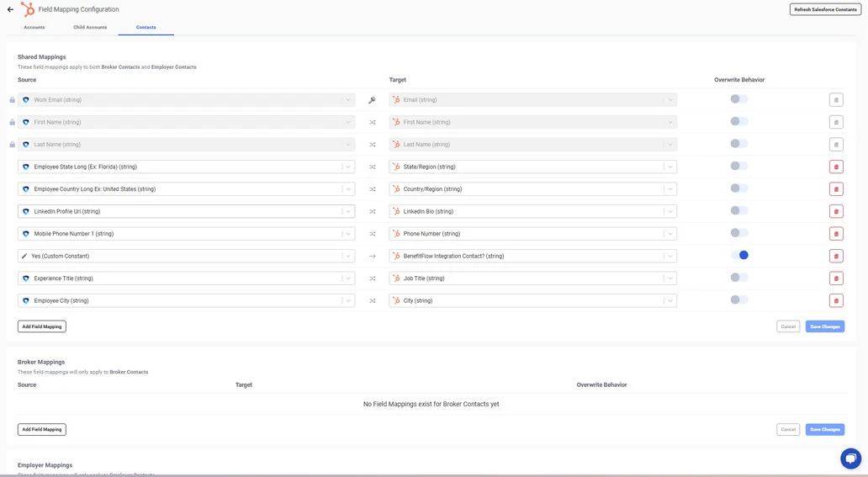
Task: Delete the Mobile Phone Number 1 mapping
Action: 836,234
